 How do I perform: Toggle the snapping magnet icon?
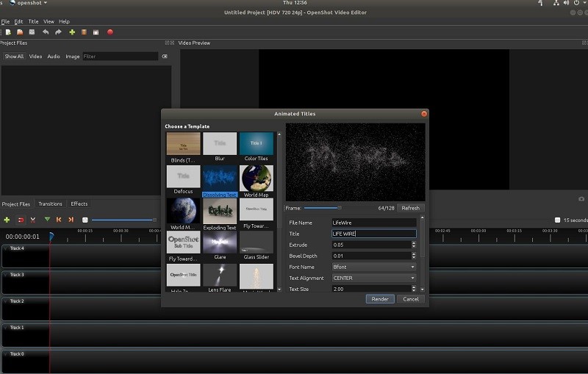coord(21,220)
